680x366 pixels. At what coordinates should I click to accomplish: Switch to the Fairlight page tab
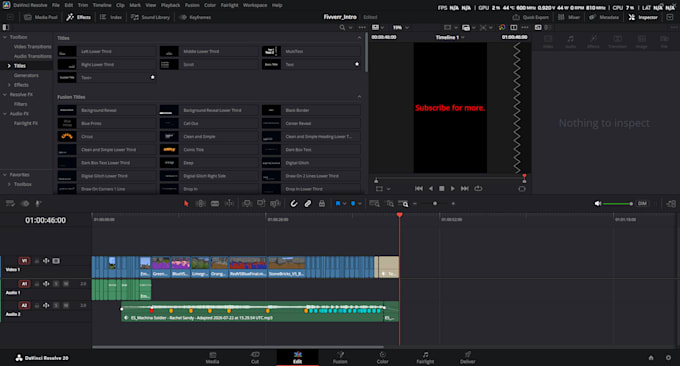pyautogui.click(x=425, y=357)
